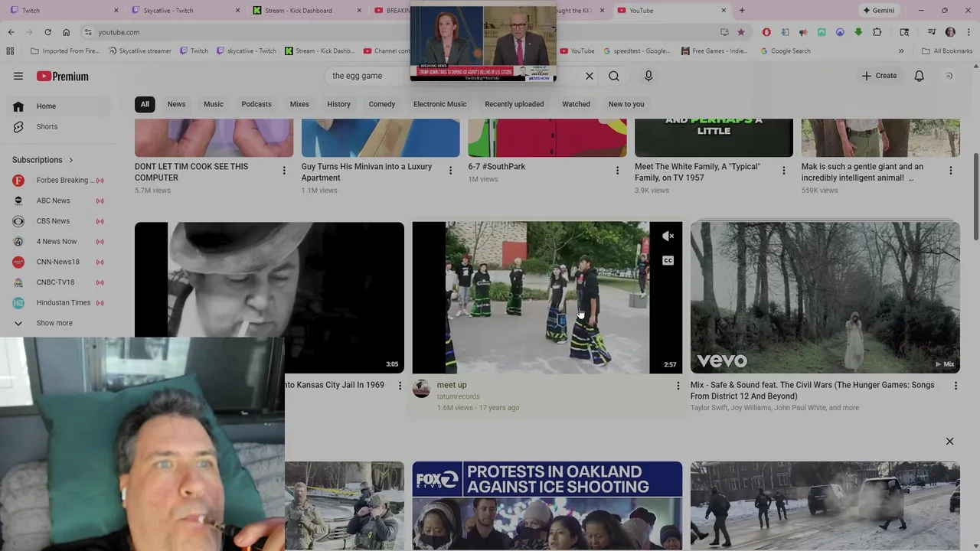980x551 pixels.
Task: Switch to the 'Stream - Kick Dashboard' tab
Action: tap(307, 11)
